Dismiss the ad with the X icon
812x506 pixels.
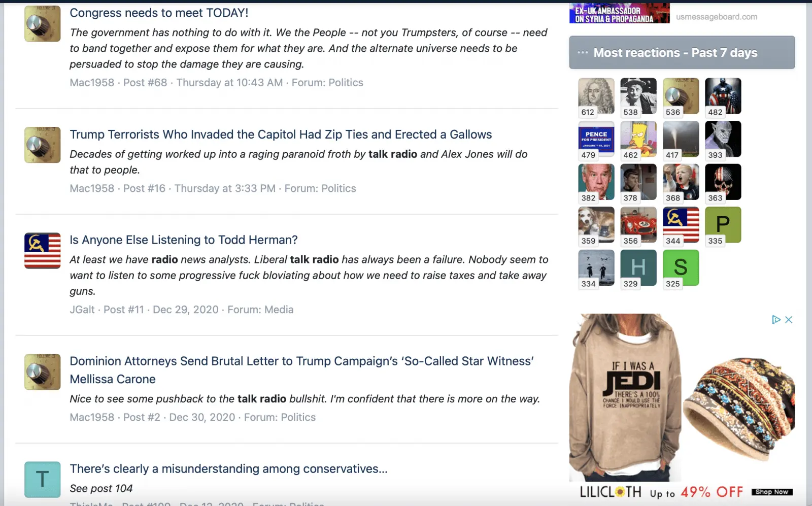788,320
